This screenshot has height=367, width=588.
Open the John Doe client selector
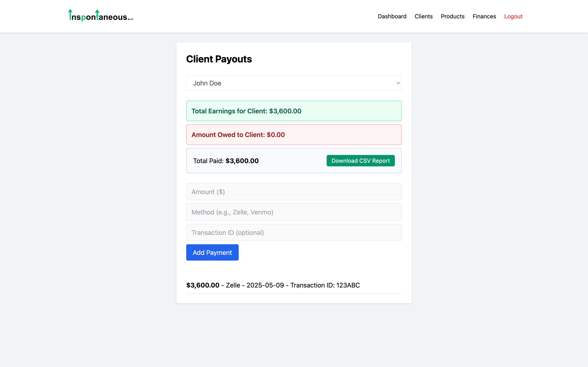(x=294, y=83)
